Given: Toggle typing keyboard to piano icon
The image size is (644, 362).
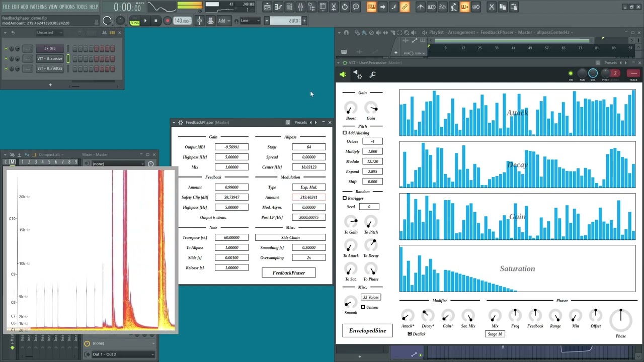Looking at the screenshot, I should pyautogui.click(x=371, y=7).
